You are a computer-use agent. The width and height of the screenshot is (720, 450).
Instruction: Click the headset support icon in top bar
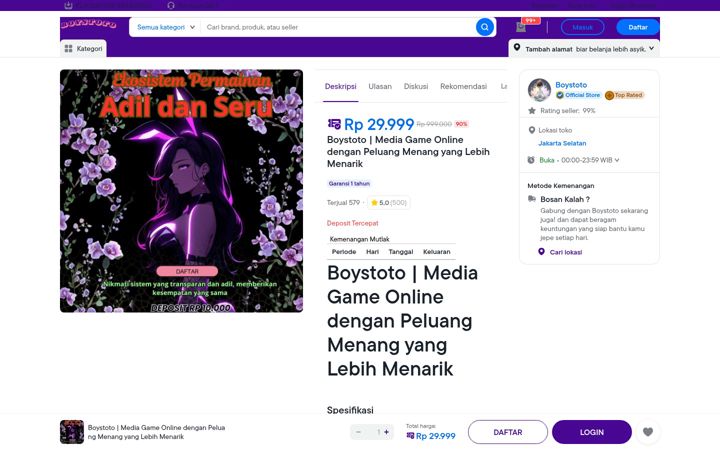[171, 5]
